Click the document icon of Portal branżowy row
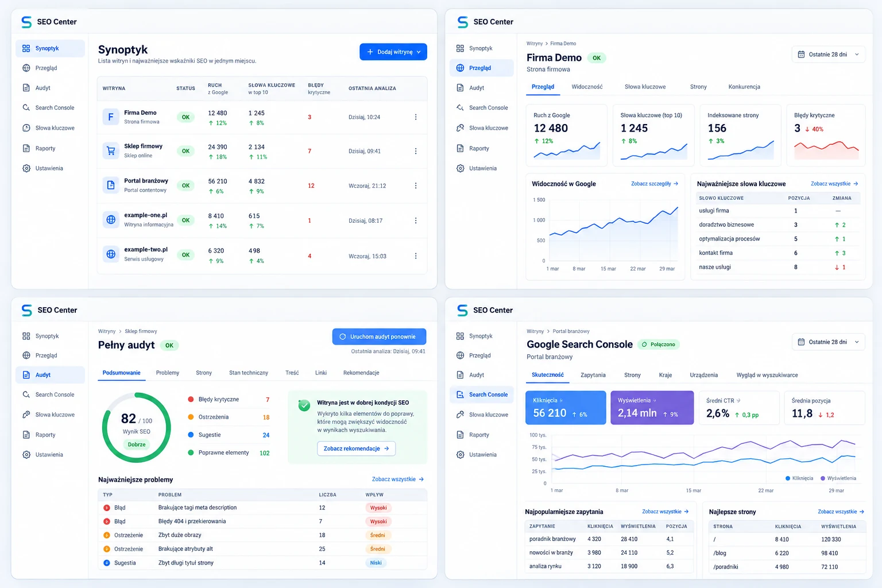Viewport: 882px width, 588px height. coord(111,185)
